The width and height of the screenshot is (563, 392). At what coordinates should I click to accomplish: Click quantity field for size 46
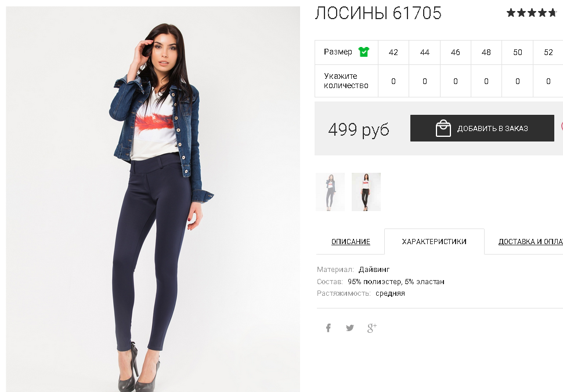click(x=455, y=81)
